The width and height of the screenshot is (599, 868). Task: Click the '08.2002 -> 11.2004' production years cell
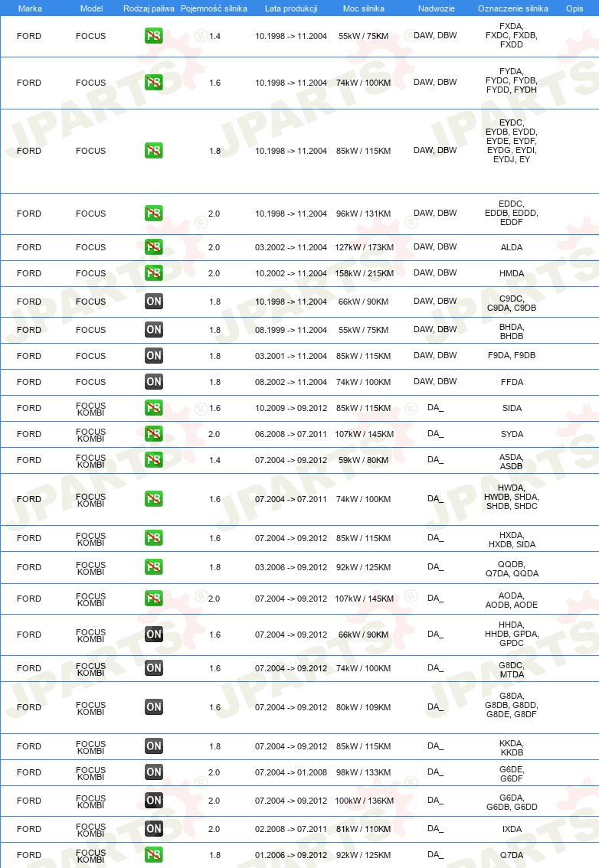tap(291, 382)
